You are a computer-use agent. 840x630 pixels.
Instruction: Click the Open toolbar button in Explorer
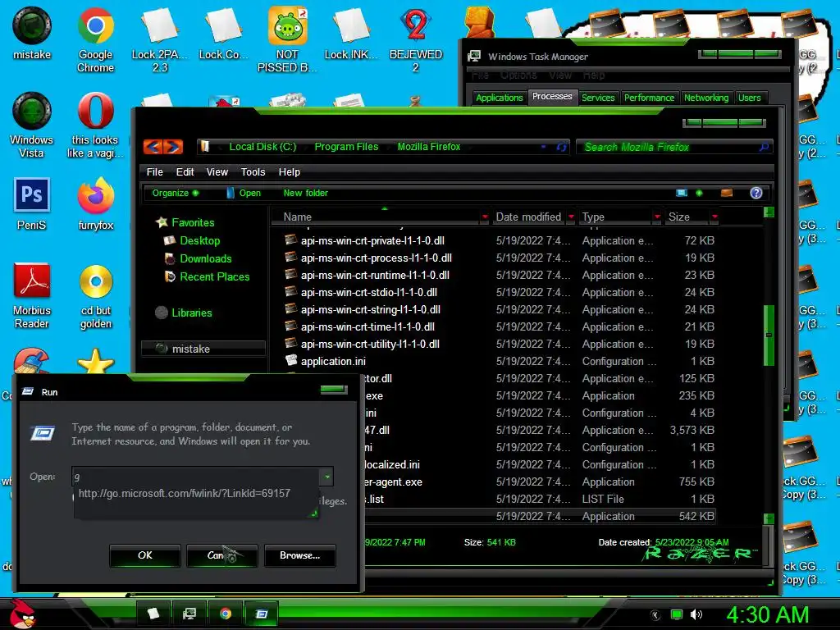pyautogui.click(x=244, y=193)
